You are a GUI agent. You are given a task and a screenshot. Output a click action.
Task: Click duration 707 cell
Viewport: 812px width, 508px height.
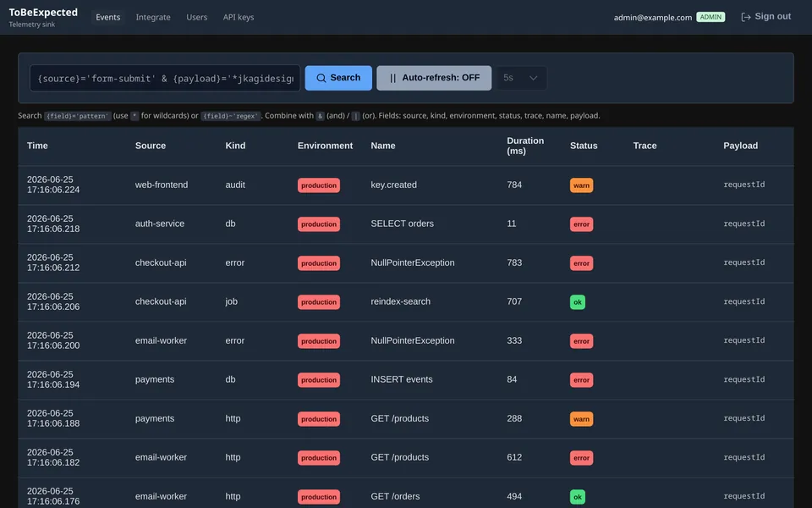click(514, 301)
